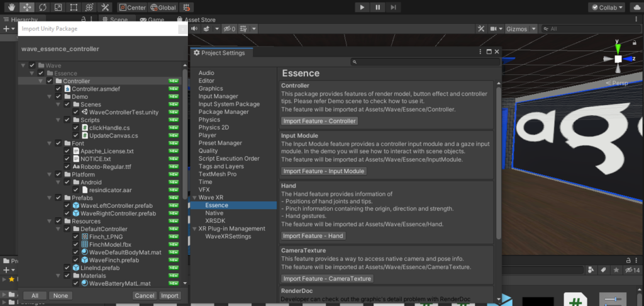Select the Hand tool in toolbar

coord(11,8)
